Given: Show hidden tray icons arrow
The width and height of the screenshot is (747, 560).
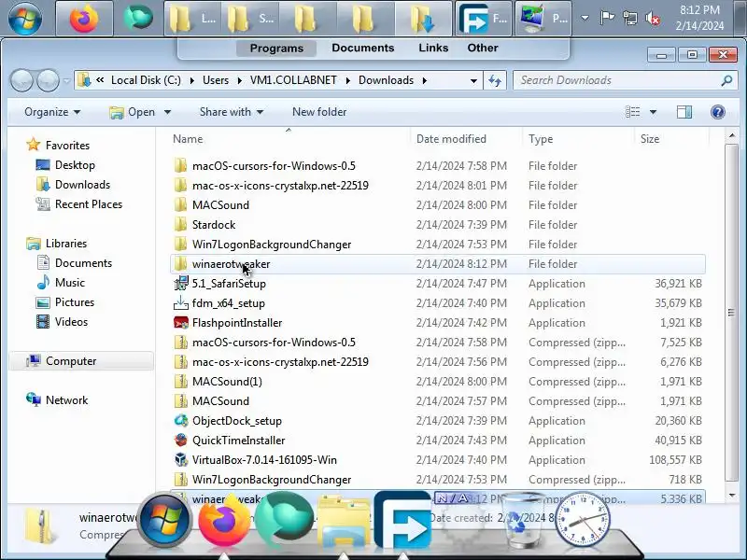Looking at the screenshot, I should [x=585, y=19].
